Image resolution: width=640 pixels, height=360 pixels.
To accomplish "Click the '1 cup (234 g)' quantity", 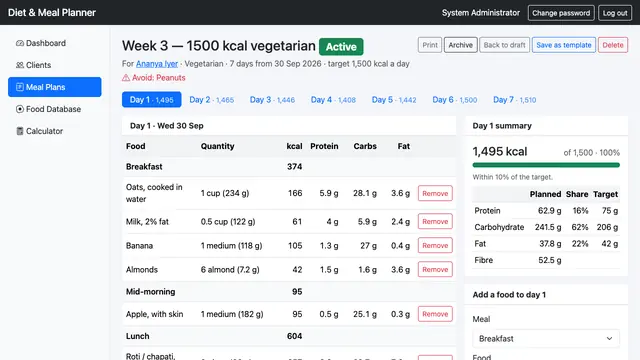I will click(x=225, y=193).
